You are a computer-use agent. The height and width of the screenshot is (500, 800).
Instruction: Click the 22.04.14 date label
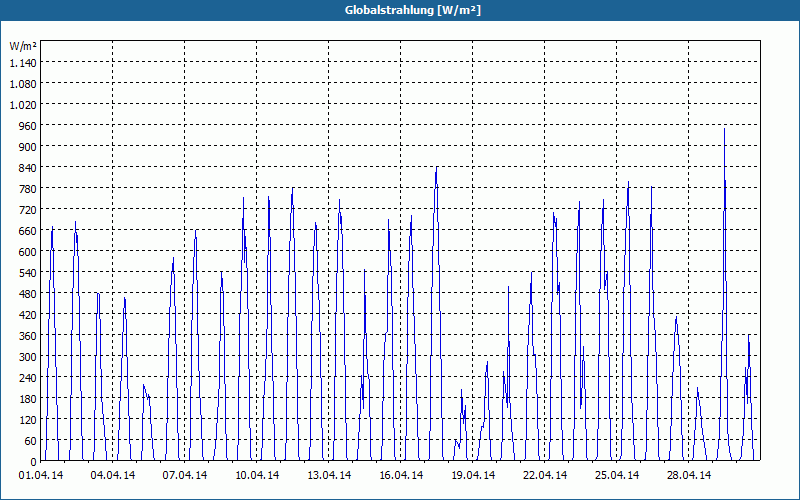(544, 475)
